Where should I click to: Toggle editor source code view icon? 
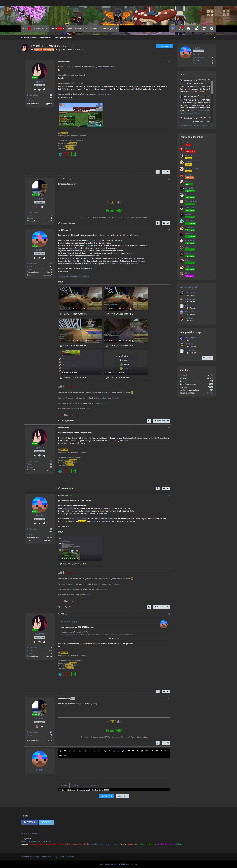(x=61, y=751)
